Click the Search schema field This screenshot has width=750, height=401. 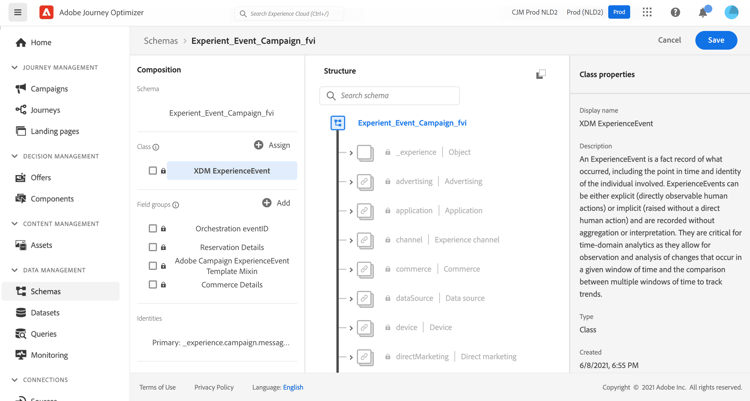click(x=395, y=96)
